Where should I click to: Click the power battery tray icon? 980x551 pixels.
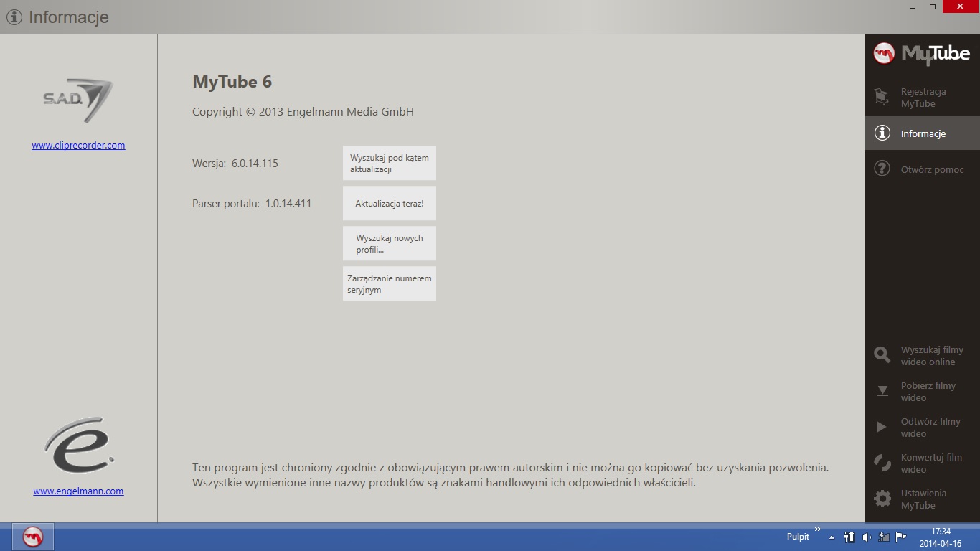(849, 537)
